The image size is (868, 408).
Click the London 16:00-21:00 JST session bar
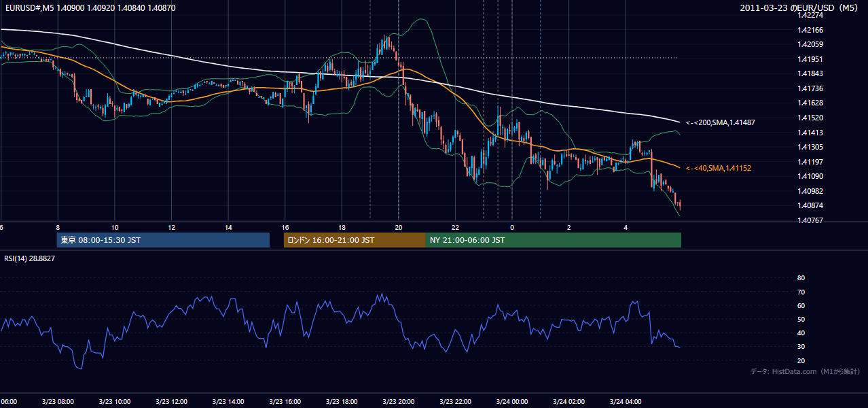pos(355,240)
